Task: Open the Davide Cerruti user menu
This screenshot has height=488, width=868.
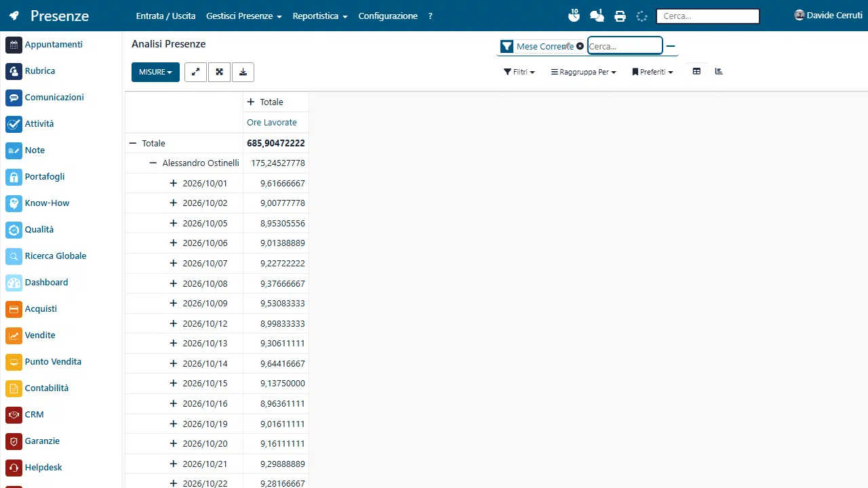Action: (828, 15)
